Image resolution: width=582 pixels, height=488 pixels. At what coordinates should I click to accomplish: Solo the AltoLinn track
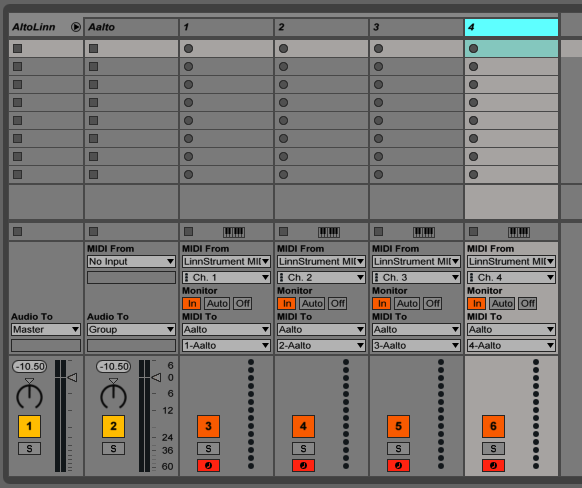[29, 449]
